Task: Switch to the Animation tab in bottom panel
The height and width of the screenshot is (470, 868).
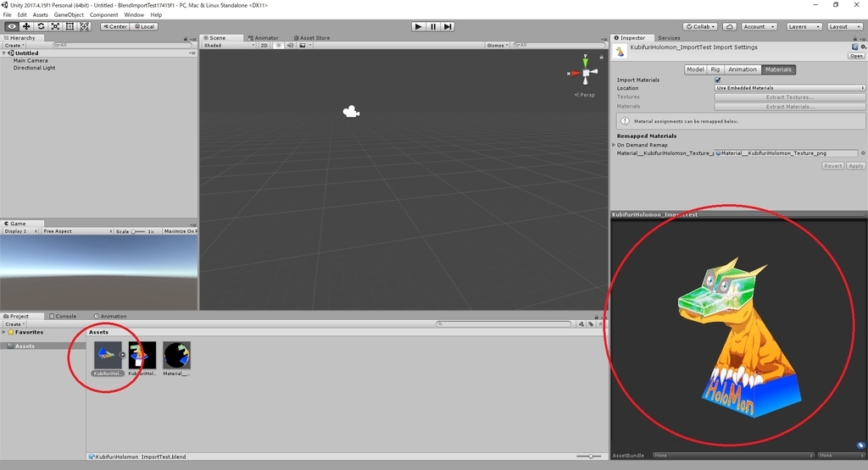Action: [x=110, y=316]
